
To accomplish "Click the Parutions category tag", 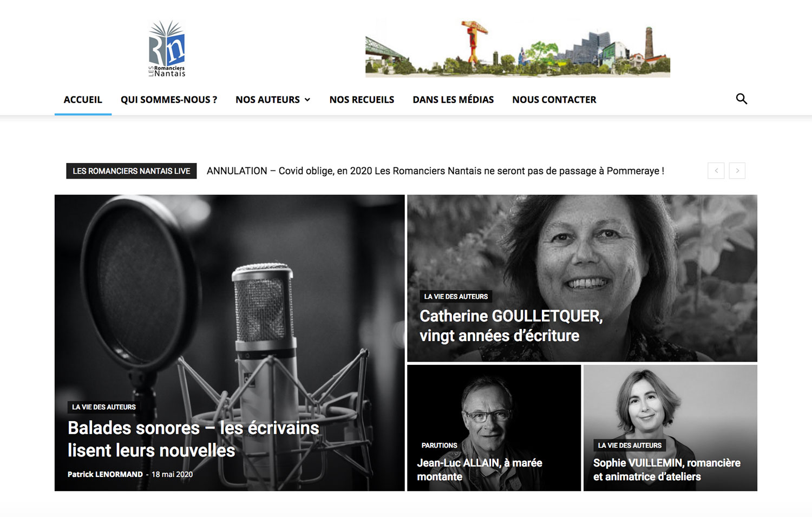I will 439,446.
